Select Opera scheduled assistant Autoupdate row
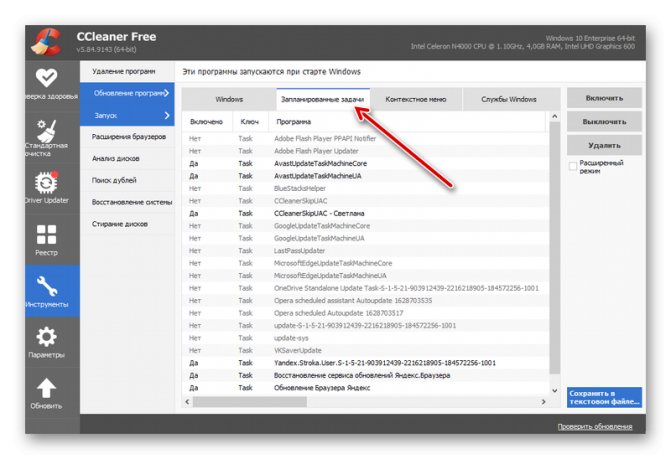This screenshot has width=671, height=459. click(366, 301)
